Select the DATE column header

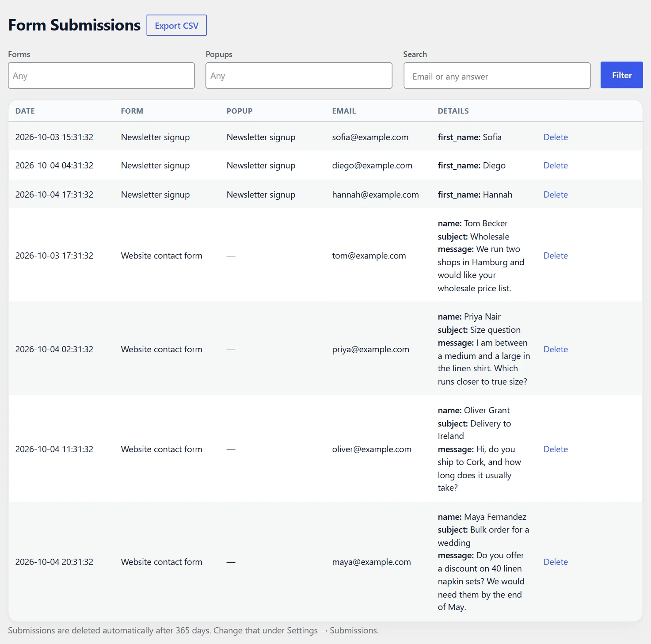(x=25, y=111)
